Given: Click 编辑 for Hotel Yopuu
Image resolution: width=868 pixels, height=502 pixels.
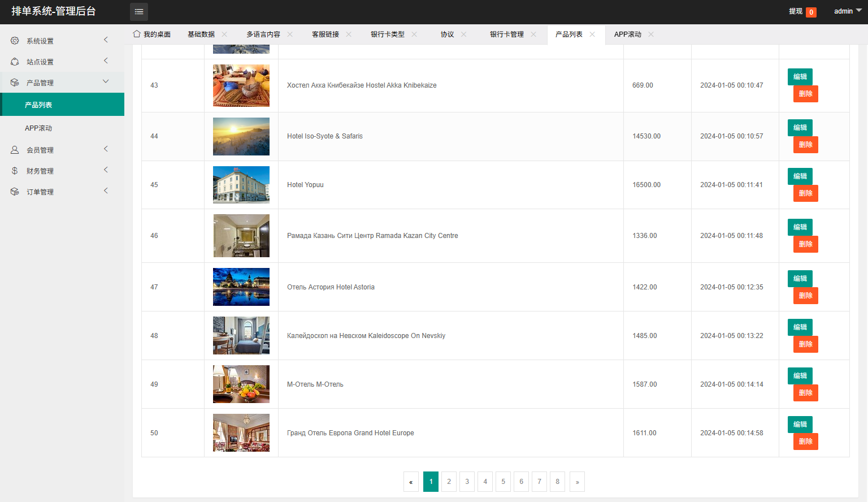Looking at the screenshot, I should [x=800, y=176].
